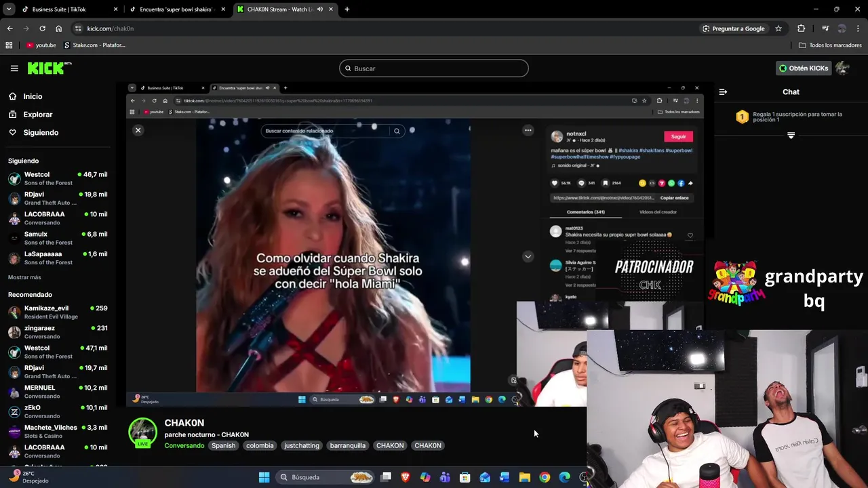Open the Todos los marcadores folder

830,45
